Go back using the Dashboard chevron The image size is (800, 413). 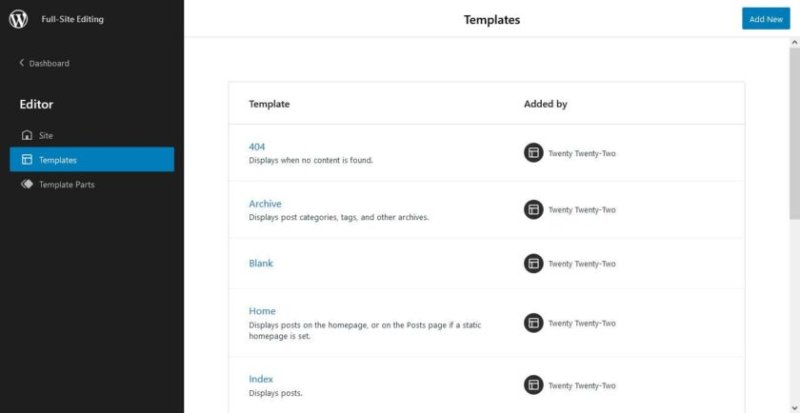pyautogui.click(x=21, y=63)
